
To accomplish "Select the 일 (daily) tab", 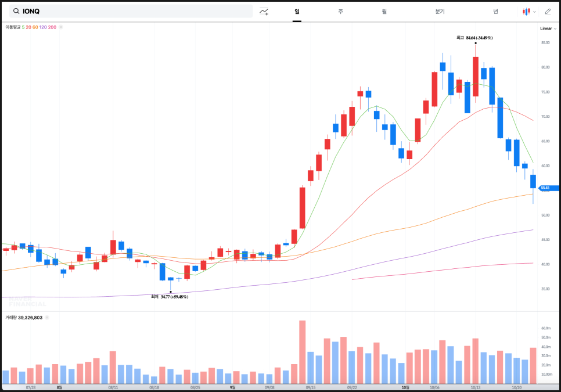I will coord(297,11).
